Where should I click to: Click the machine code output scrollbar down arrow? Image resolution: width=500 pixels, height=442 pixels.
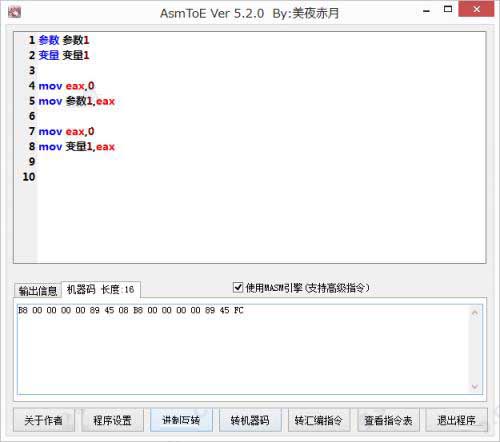pos(475,387)
